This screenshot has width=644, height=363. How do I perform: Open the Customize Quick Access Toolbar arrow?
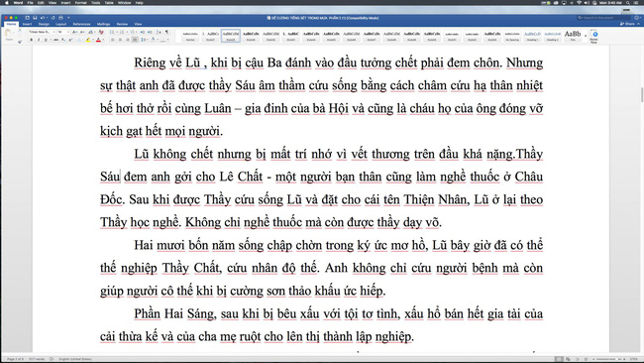[x=68, y=18]
